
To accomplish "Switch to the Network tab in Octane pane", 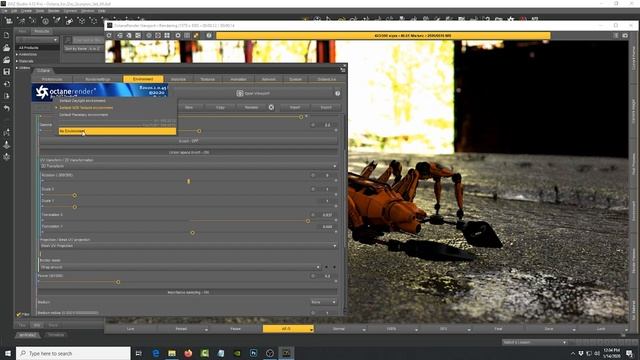I will tap(269, 79).
